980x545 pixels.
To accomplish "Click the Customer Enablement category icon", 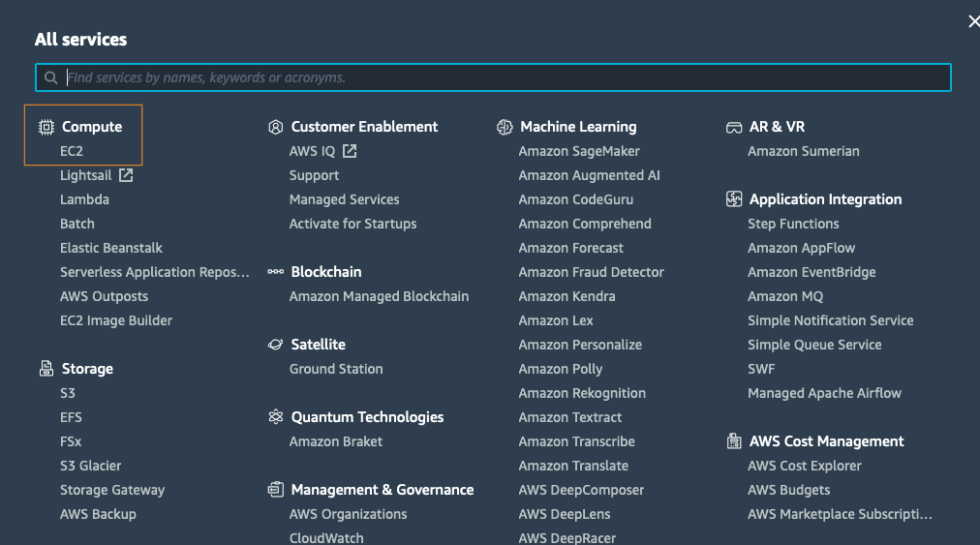I will click(275, 127).
